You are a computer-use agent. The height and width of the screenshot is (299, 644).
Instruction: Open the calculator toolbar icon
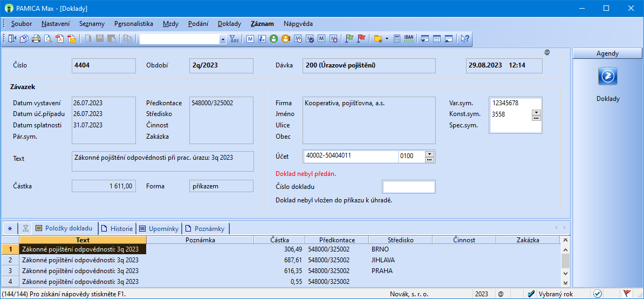click(x=397, y=39)
